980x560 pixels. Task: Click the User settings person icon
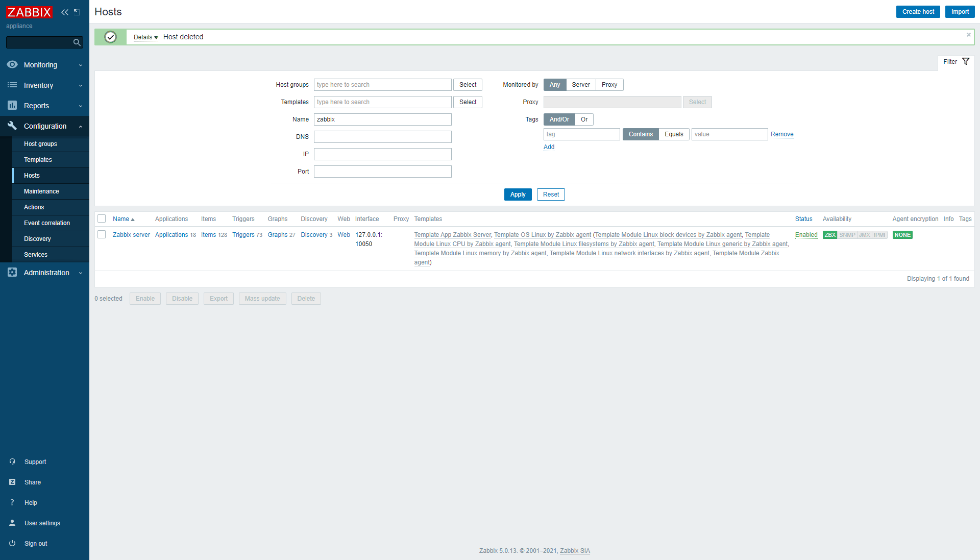point(12,523)
